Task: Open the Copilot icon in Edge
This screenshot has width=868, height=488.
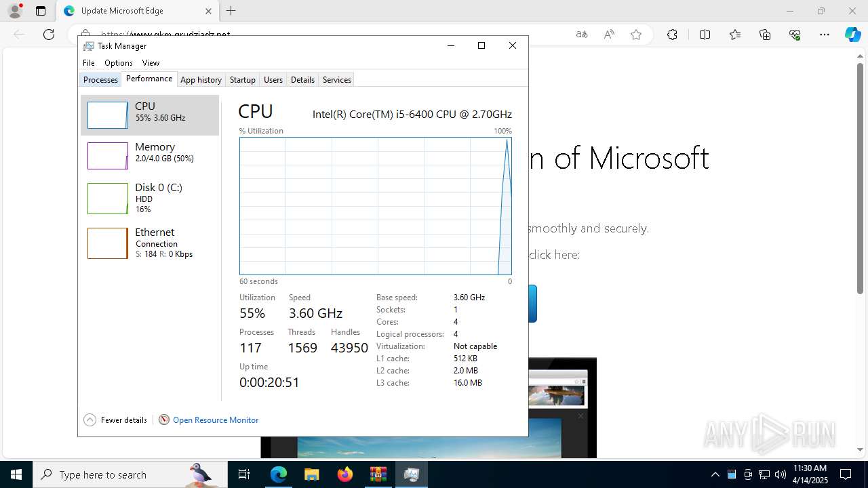Action: 852,35
